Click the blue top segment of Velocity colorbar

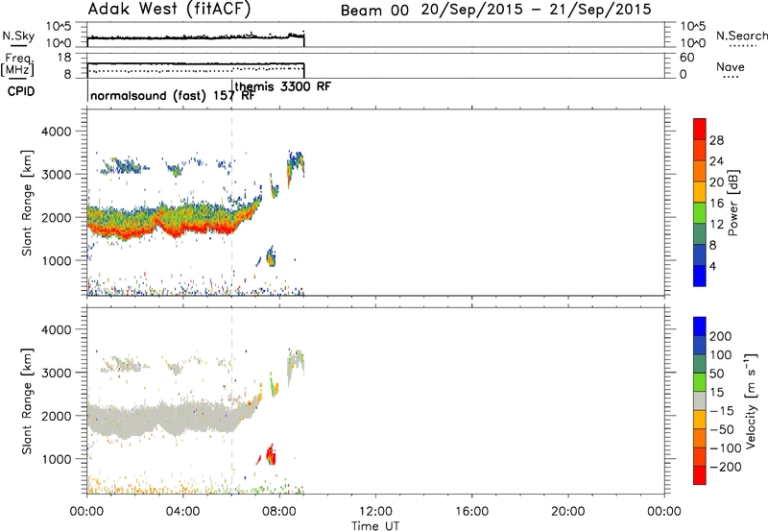(x=700, y=326)
